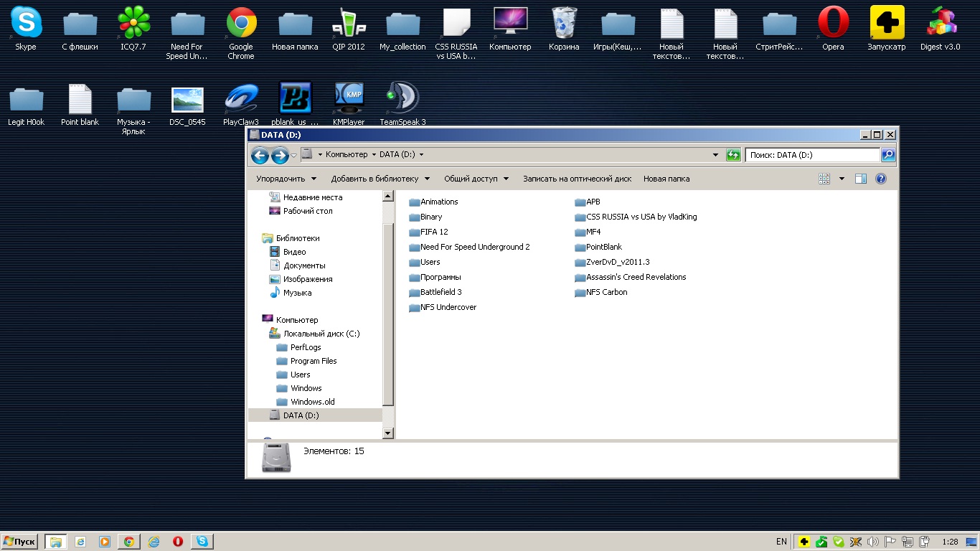Click the Refresh button beside address bar
Image resolution: width=980 pixels, height=551 pixels.
[x=733, y=155]
